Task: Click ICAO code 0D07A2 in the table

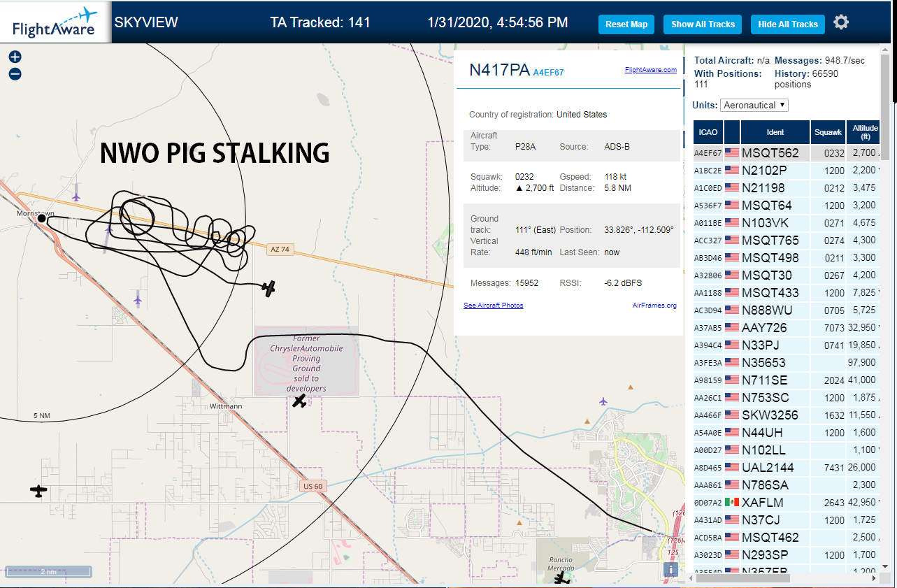Action: click(708, 503)
